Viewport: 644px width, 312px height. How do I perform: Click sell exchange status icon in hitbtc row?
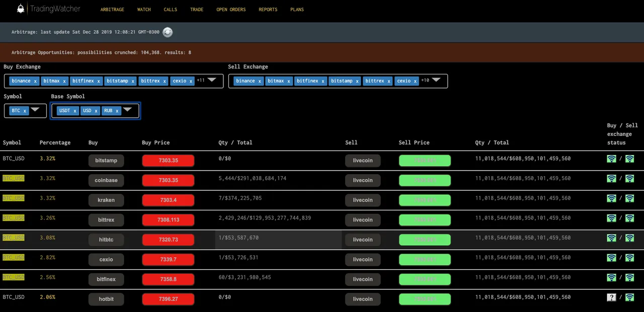629,238
